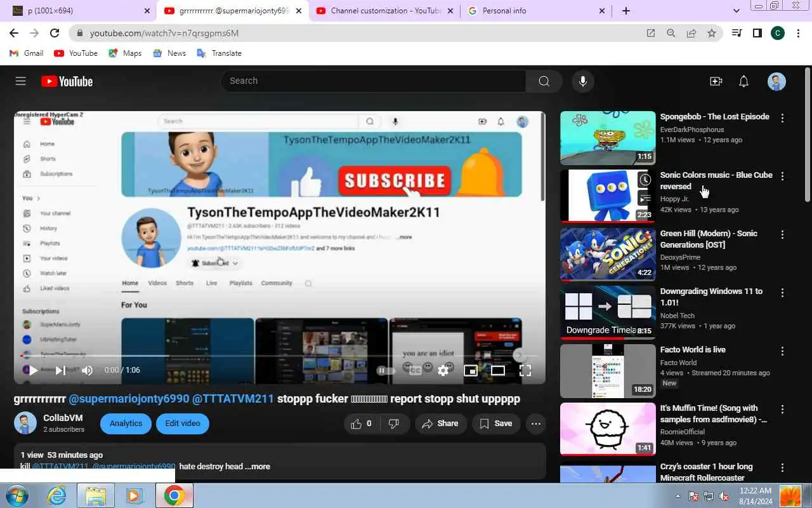This screenshot has width=812, height=508.
Task: Open a new browser tab
Action: click(626, 11)
